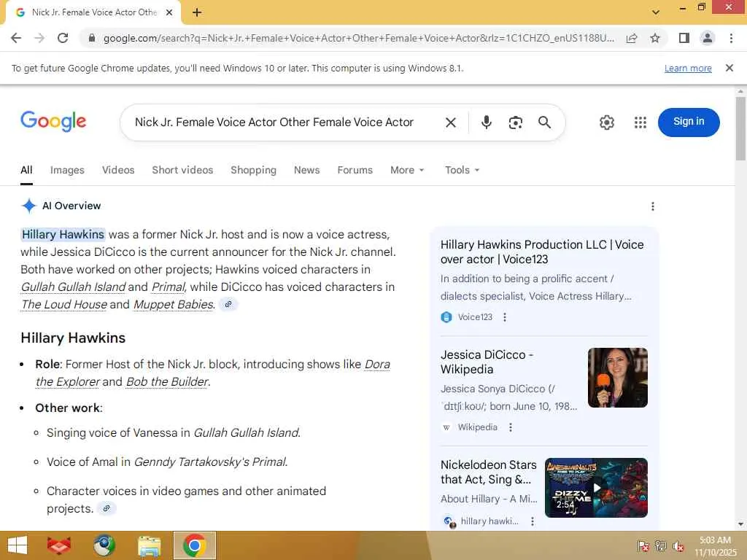Click highlighted Hillary Hawkins name
The image size is (747, 560).
pos(63,235)
